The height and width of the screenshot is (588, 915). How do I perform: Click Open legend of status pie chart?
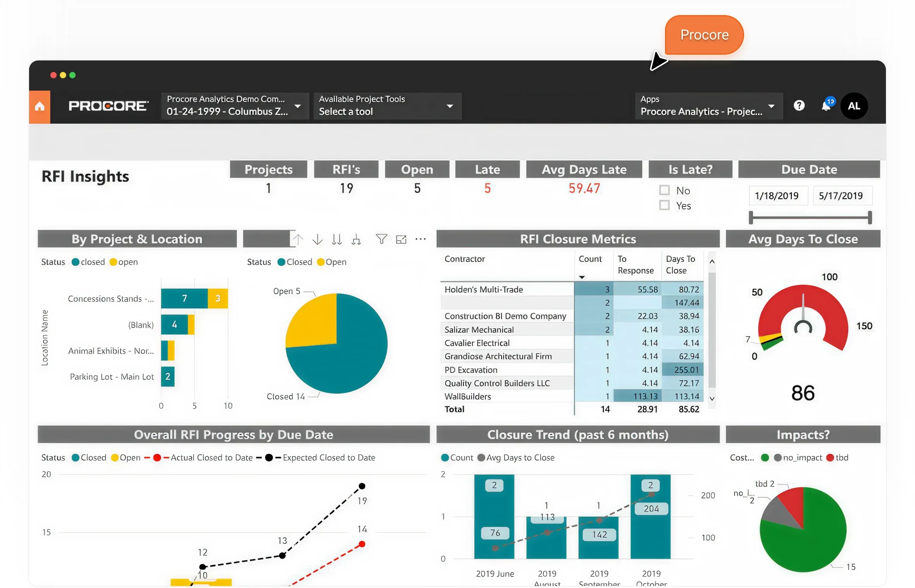(332, 262)
